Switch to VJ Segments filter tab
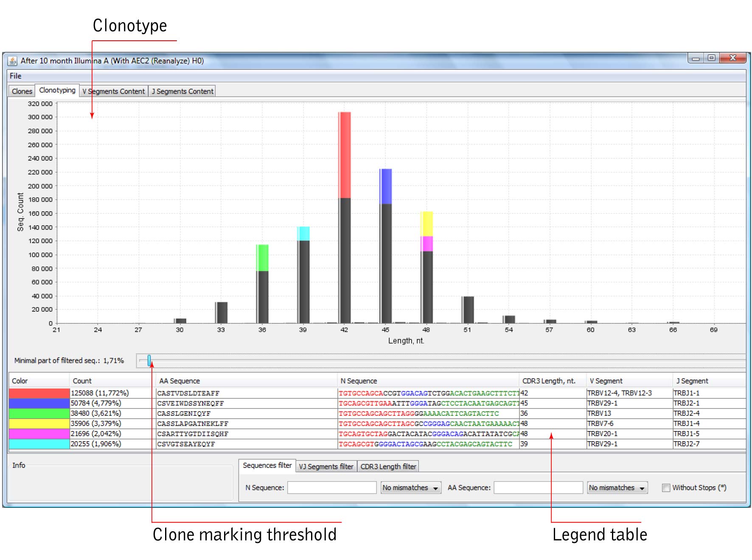The height and width of the screenshot is (560, 752). 326,467
